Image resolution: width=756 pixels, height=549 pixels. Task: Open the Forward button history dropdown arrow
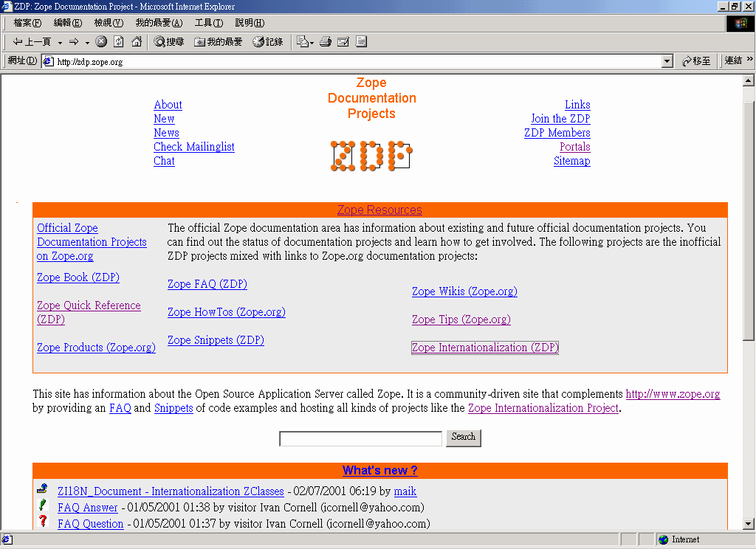[87, 42]
